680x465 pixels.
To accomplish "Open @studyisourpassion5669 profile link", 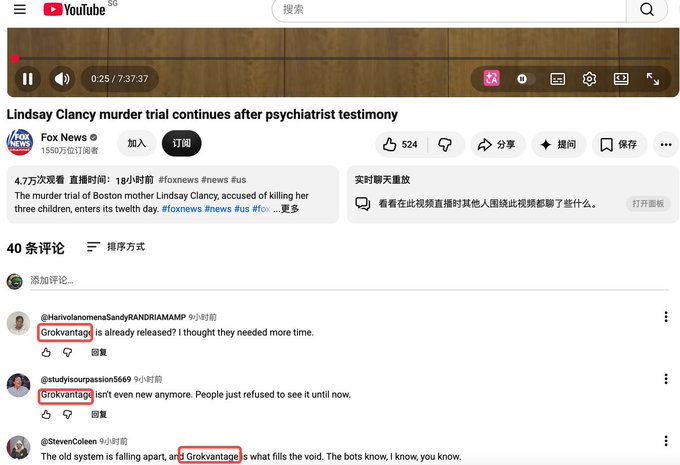I will pyautogui.click(x=86, y=379).
